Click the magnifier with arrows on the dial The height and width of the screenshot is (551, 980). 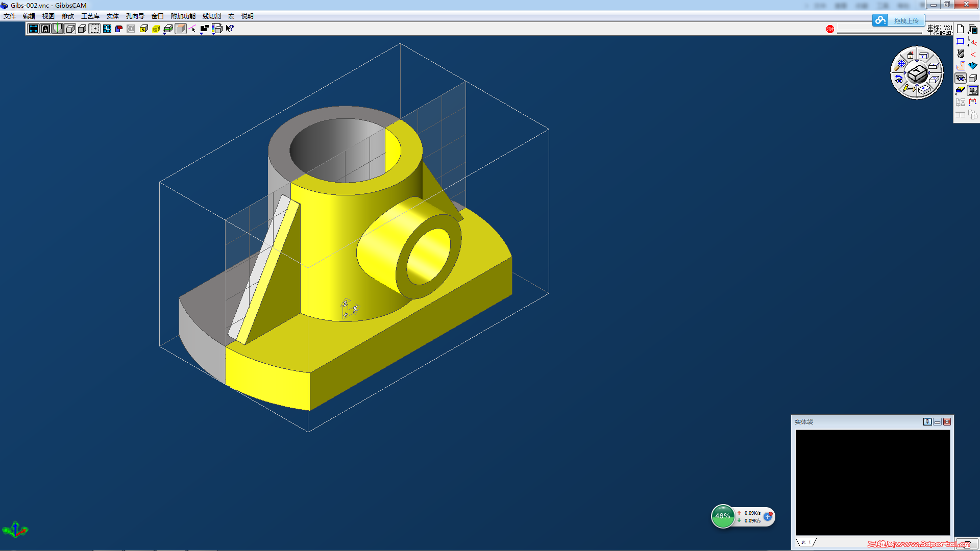899,65
